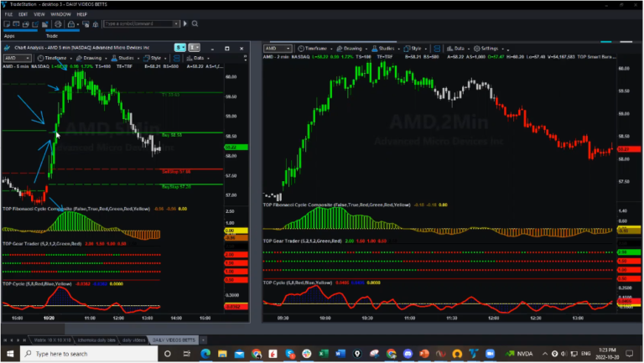Expand Timeframe menu in the 2 min chart
The width and height of the screenshot is (644, 363).
315,49
